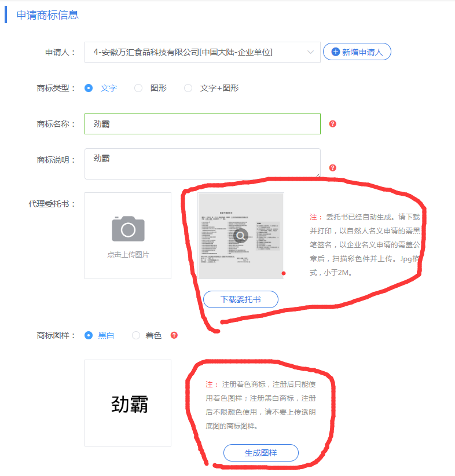Click the 劲霸 trademark sample preview
This screenshot has width=455, height=476.
(128, 403)
